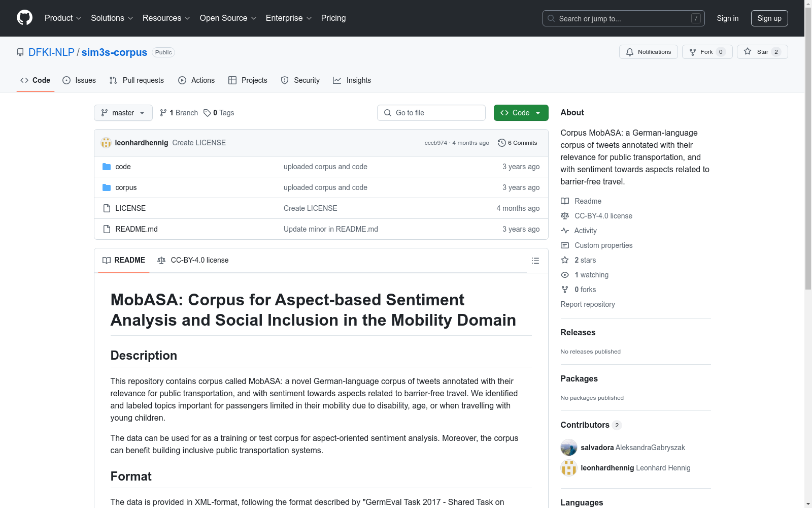The image size is (812, 508).
Task: Open the Packages heading link
Action: click(x=579, y=378)
